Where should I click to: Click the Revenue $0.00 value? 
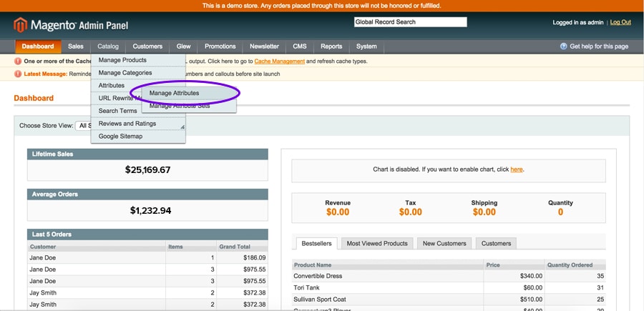pyautogui.click(x=338, y=212)
